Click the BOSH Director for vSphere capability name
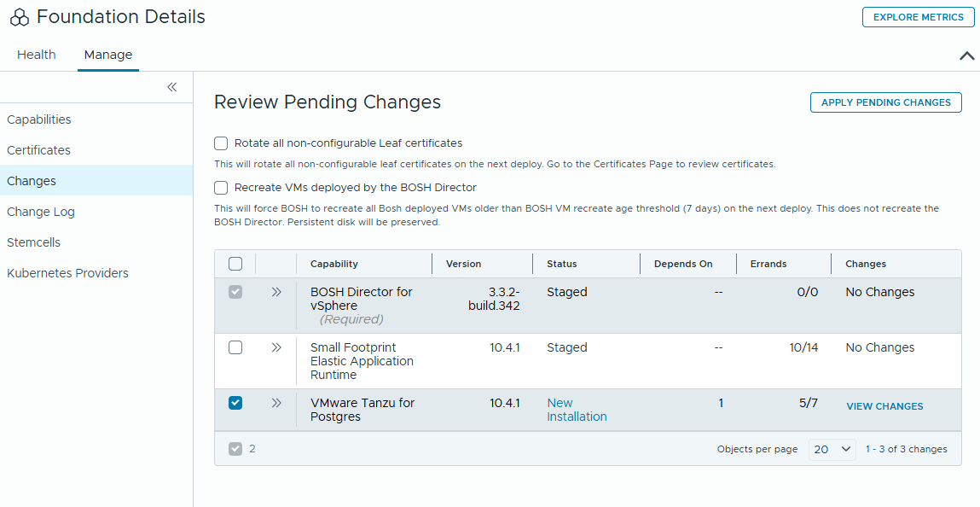This screenshot has width=980, height=507. click(362, 299)
